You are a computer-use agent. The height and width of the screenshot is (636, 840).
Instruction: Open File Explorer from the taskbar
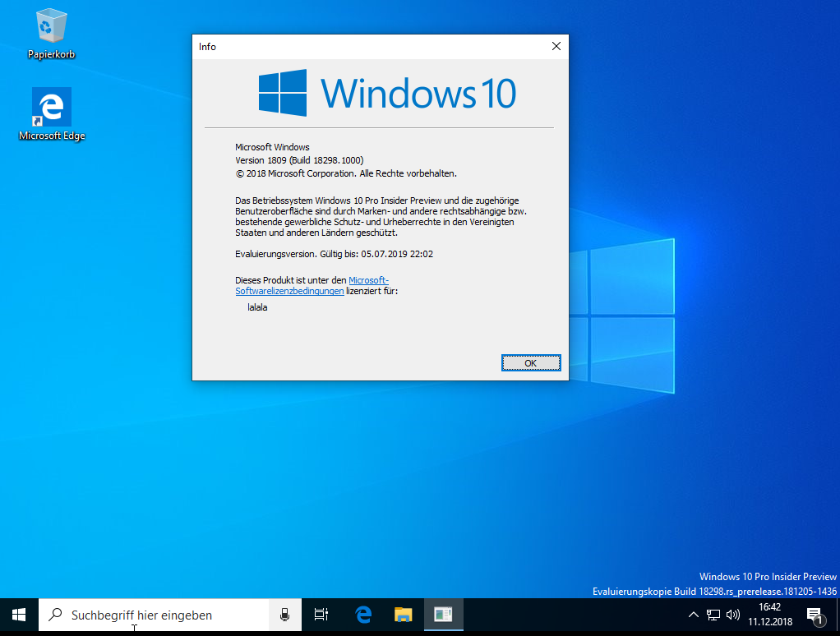[404, 615]
